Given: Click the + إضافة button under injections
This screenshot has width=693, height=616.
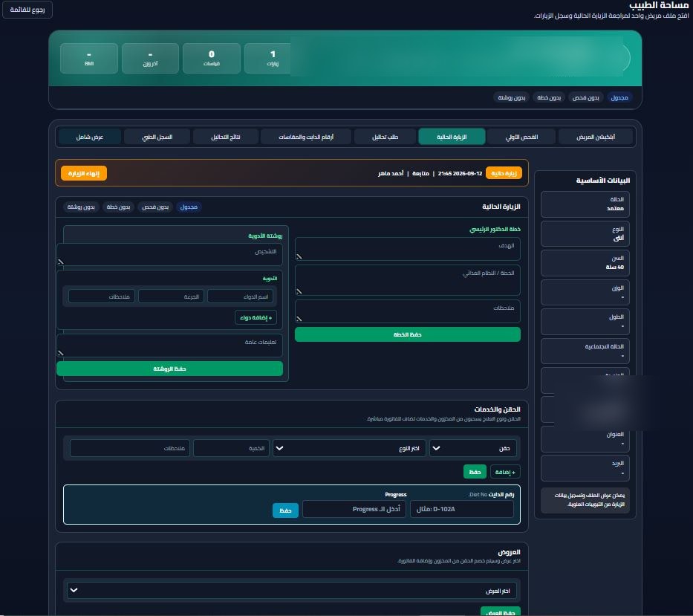Looking at the screenshot, I should 505,472.
